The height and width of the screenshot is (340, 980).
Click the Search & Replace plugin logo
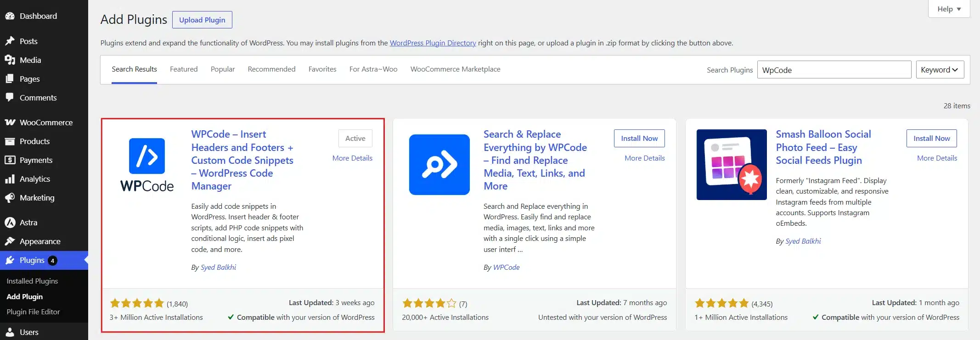pyautogui.click(x=439, y=165)
